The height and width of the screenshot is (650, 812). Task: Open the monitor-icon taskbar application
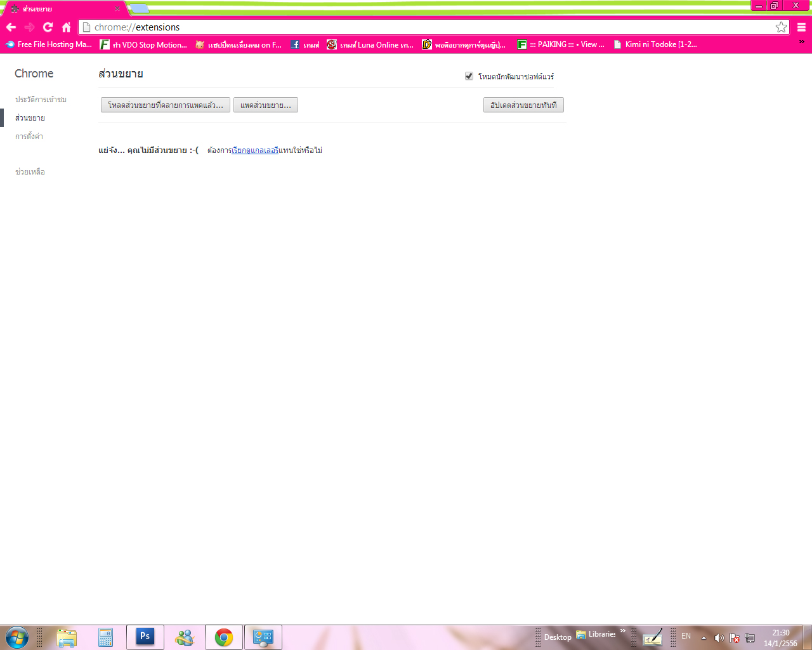pos(263,637)
